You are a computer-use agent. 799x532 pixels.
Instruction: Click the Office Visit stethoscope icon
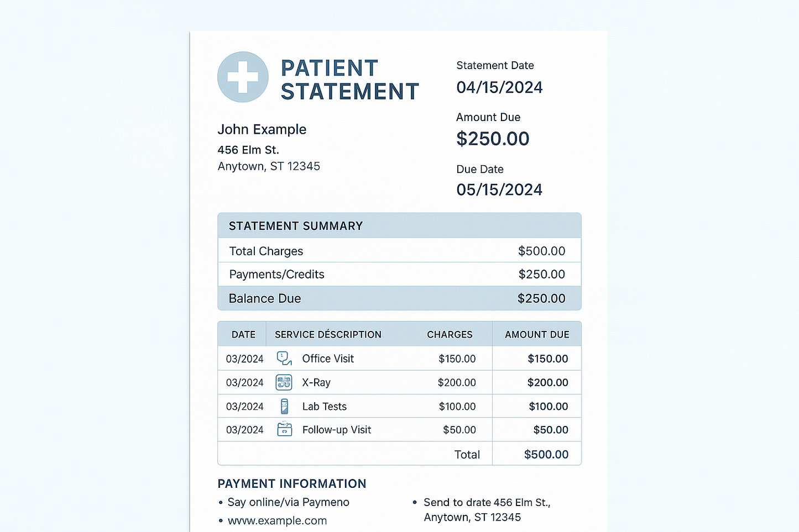(x=284, y=359)
